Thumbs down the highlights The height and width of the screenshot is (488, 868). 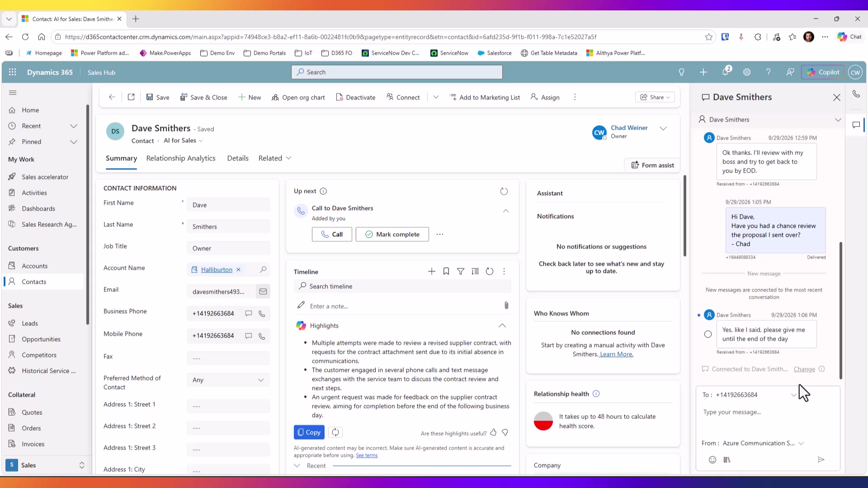tap(505, 433)
